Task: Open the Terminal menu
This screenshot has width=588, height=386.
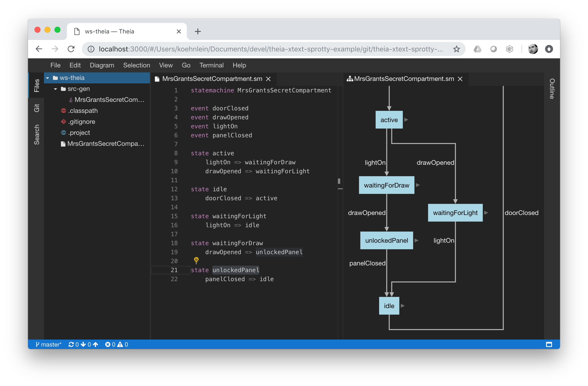Action: pyautogui.click(x=211, y=65)
